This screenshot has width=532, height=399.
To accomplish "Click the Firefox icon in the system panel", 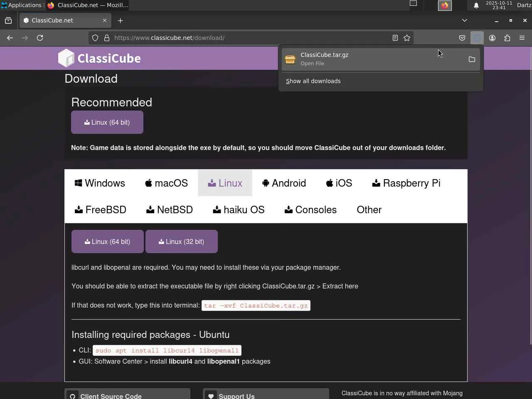I will coord(445,5).
